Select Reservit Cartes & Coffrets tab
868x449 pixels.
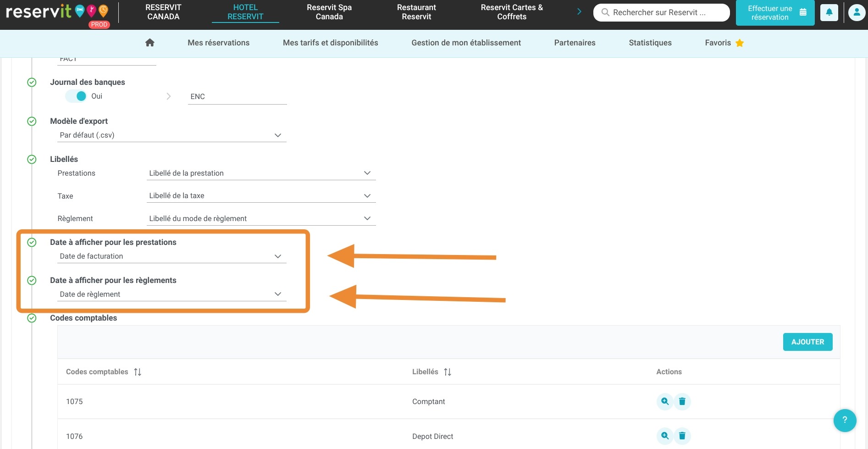(512, 12)
